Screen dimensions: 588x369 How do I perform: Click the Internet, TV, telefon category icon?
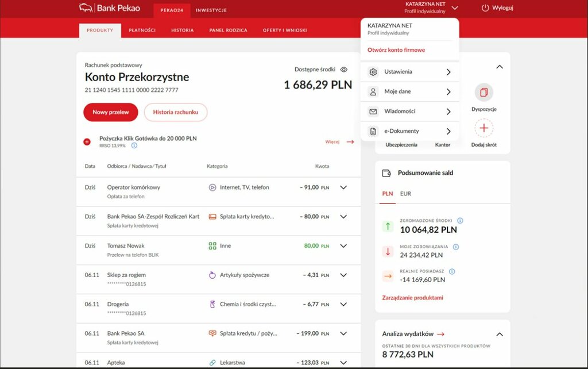[x=212, y=187]
